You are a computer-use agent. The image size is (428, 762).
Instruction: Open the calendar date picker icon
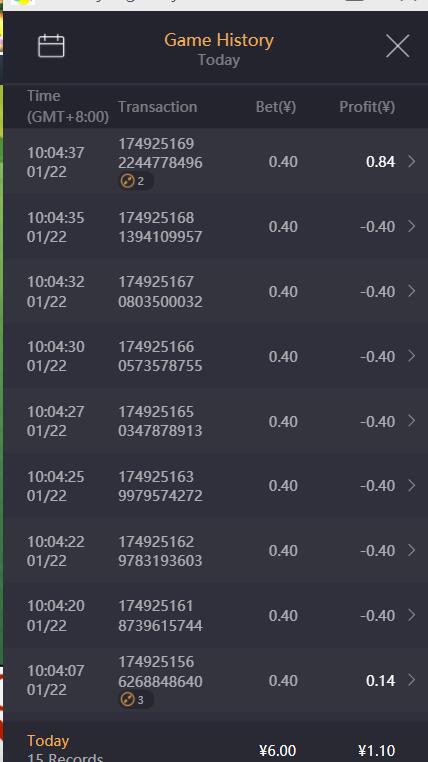[51, 46]
